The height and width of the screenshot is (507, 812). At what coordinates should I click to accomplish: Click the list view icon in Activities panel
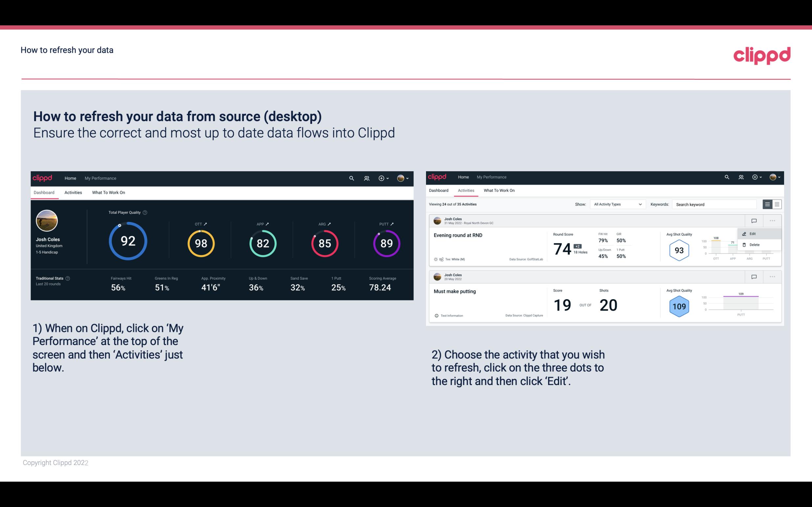click(768, 204)
